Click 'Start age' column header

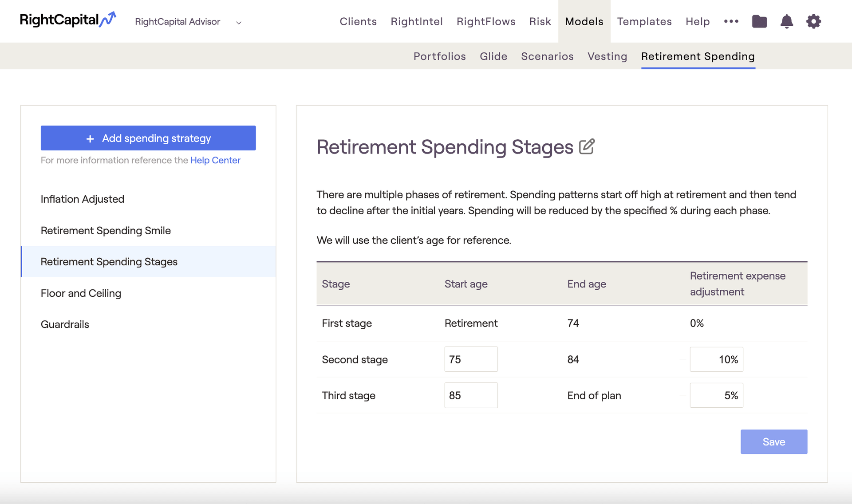pos(466,284)
